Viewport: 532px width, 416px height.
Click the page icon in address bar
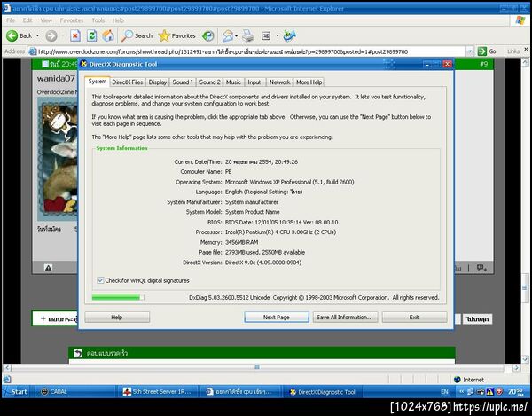(33, 51)
